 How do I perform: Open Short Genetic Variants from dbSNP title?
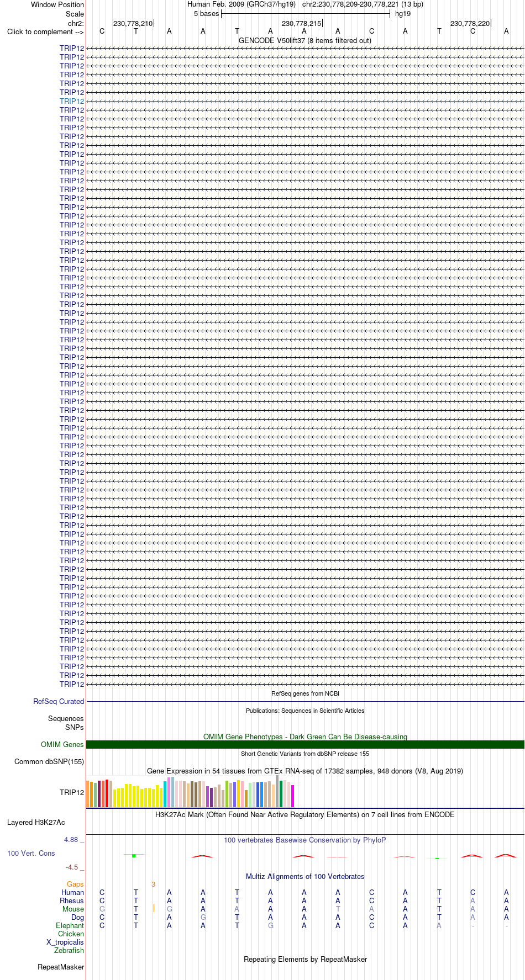(x=305, y=754)
